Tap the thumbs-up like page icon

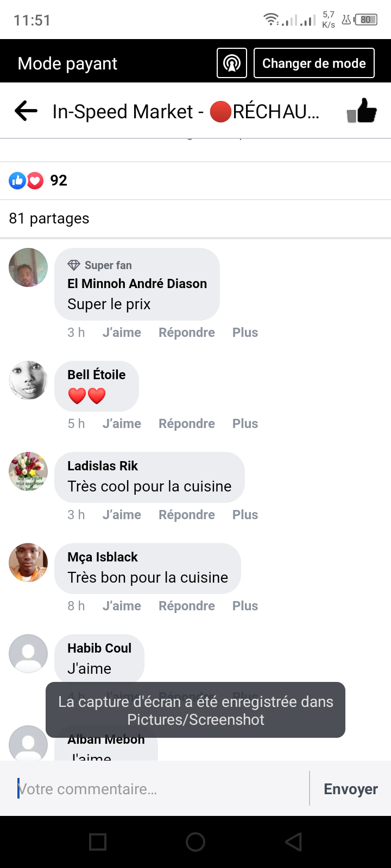click(x=362, y=111)
